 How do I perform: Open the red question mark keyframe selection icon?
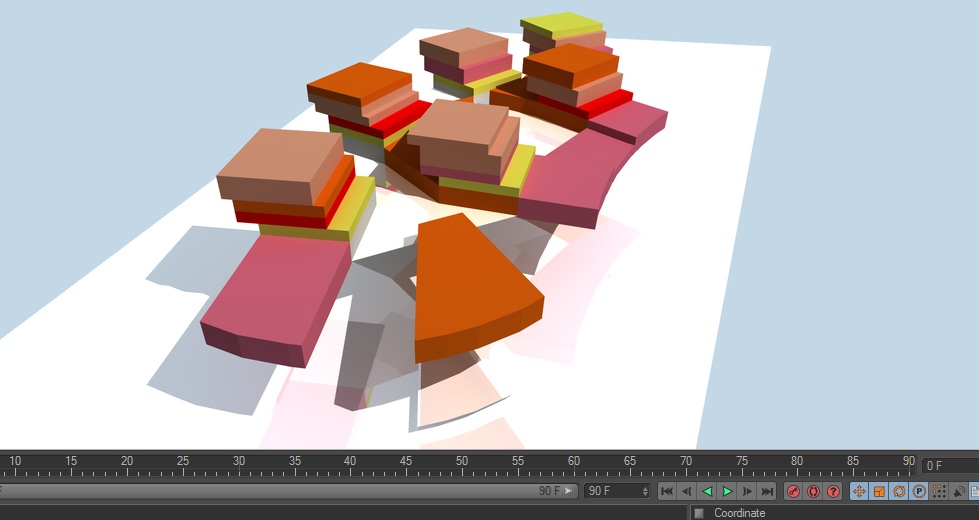click(834, 491)
